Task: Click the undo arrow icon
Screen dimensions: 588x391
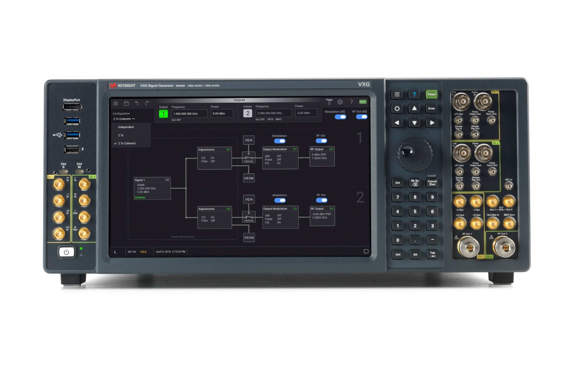Action: (x=137, y=103)
